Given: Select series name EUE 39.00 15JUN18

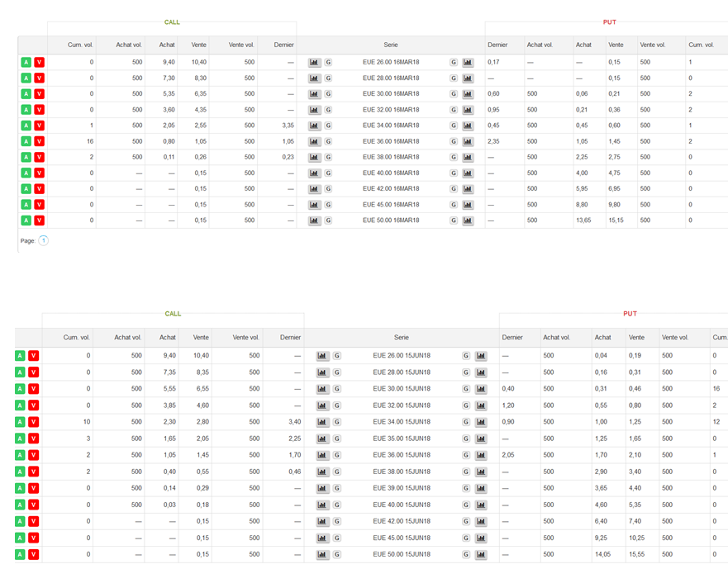Looking at the screenshot, I should coord(402,488).
